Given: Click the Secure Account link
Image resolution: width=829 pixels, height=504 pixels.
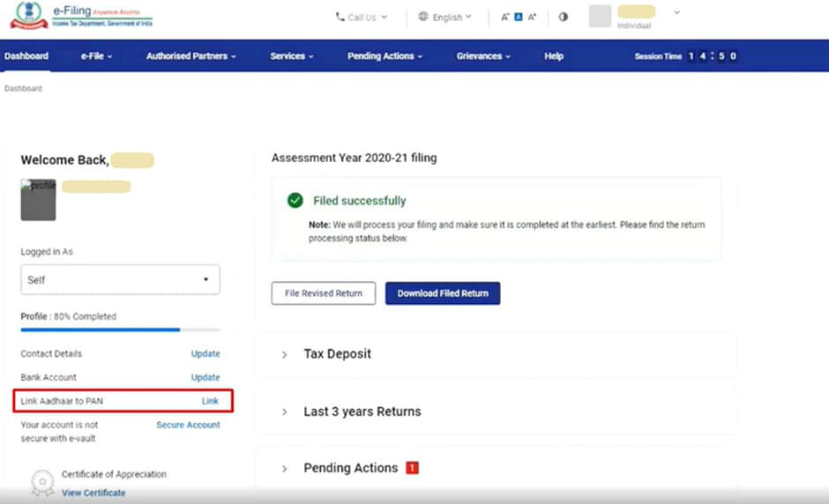Looking at the screenshot, I should click(x=188, y=425).
